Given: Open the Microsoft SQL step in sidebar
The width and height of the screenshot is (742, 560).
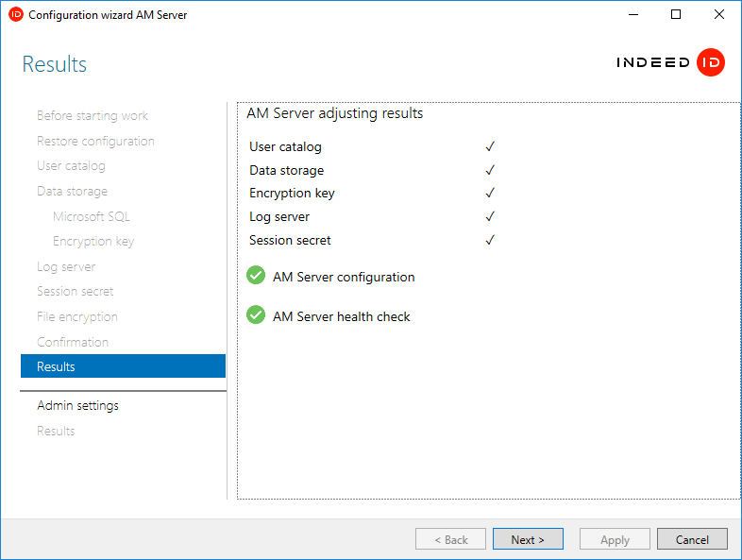Looking at the screenshot, I should [92, 216].
